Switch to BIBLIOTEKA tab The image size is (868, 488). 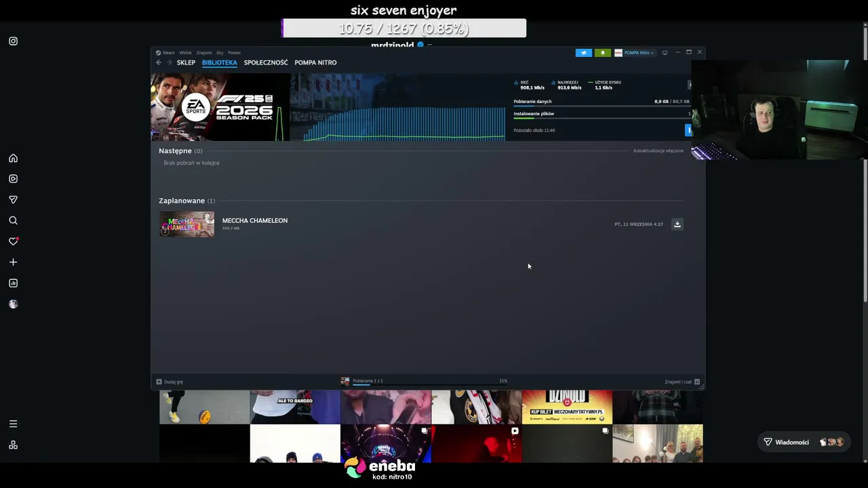pyautogui.click(x=220, y=62)
